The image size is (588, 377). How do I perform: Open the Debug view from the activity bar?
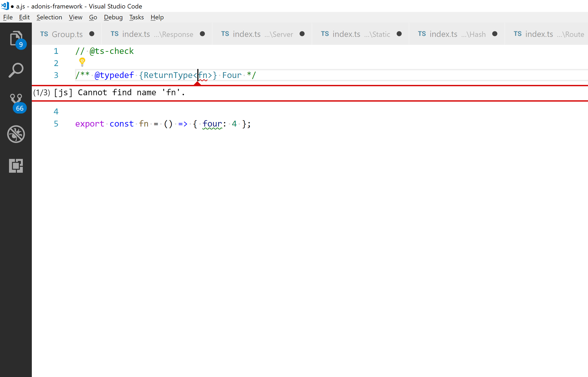[16, 134]
